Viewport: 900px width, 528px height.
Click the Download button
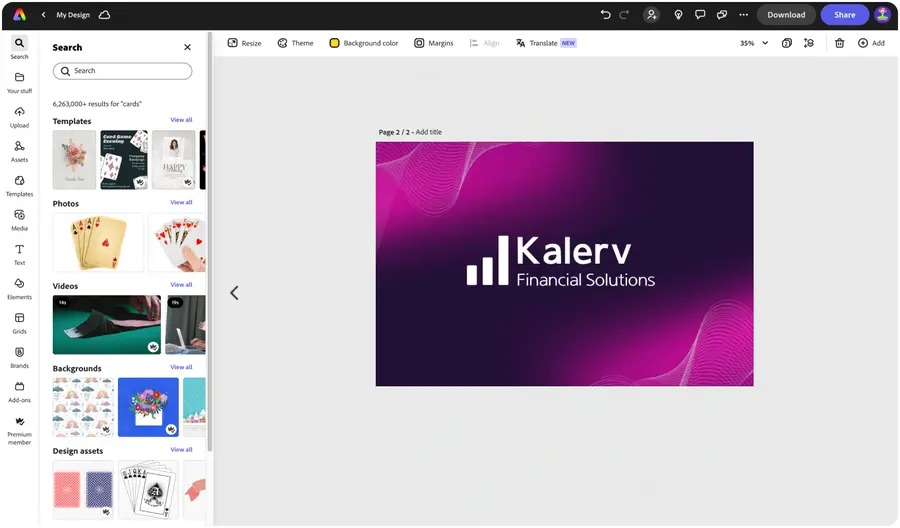786,15
